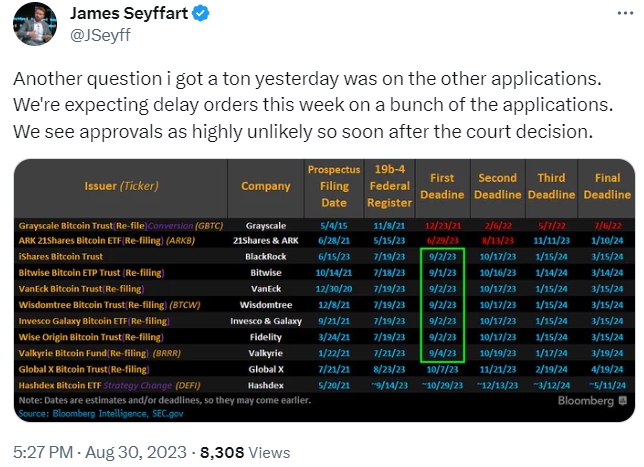
Task: Click the Valkyrie 9/4/23 first deadline cell
Action: [x=442, y=353]
